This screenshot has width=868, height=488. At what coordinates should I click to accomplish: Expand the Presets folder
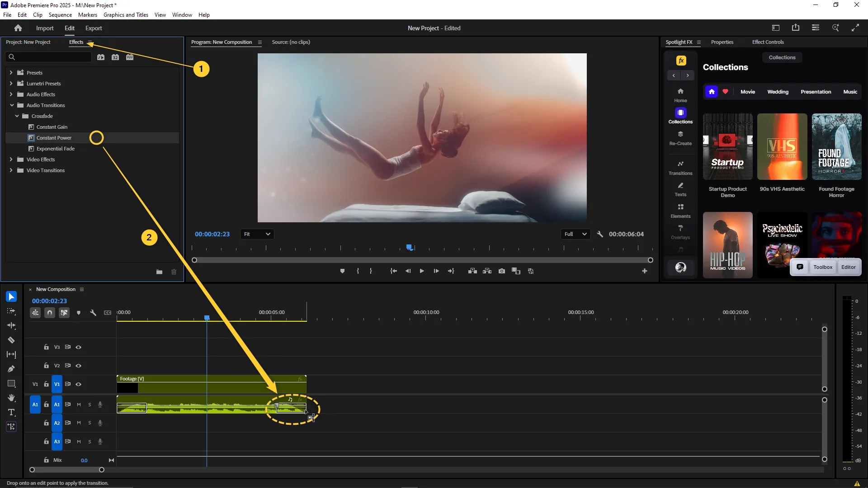[x=11, y=72]
